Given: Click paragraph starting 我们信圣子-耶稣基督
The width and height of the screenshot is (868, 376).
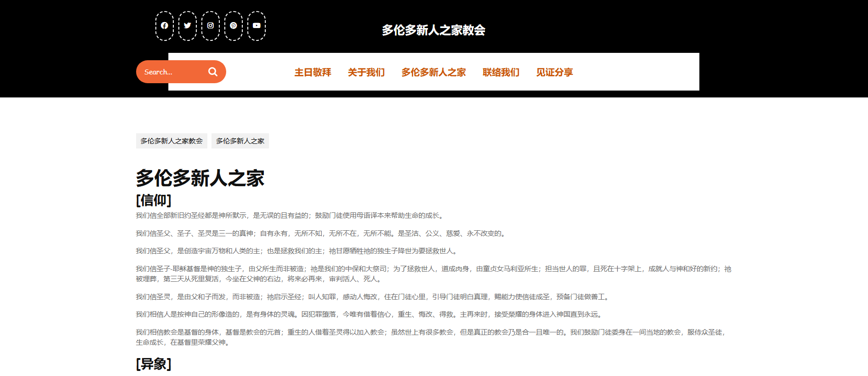Looking at the screenshot, I should tap(434, 274).
